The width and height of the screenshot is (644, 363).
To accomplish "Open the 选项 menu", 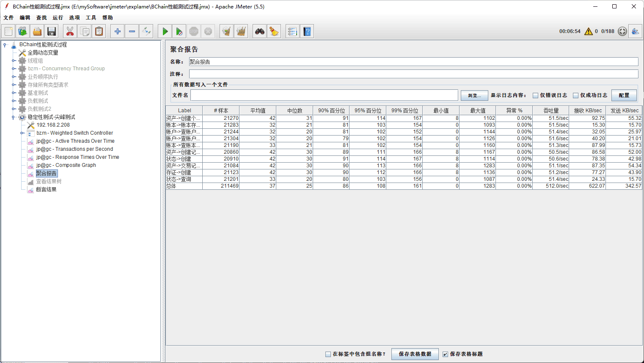I will pyautogui.click(x=74, y=18).
